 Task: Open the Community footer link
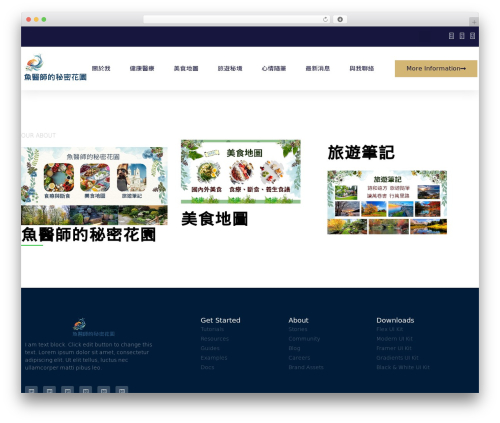pos(304,339)
